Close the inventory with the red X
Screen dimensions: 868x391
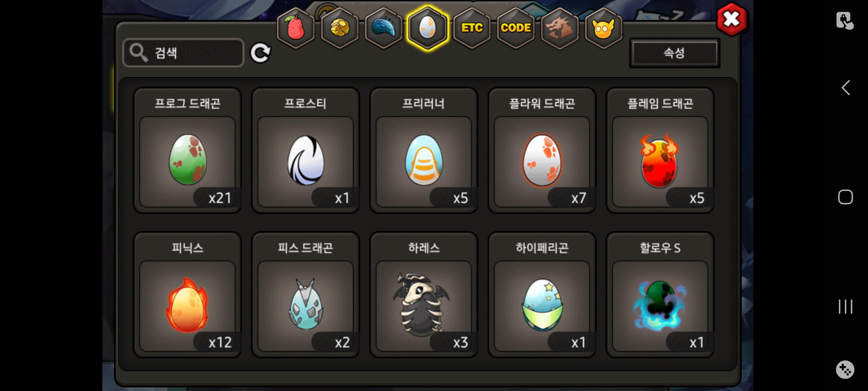732,19
